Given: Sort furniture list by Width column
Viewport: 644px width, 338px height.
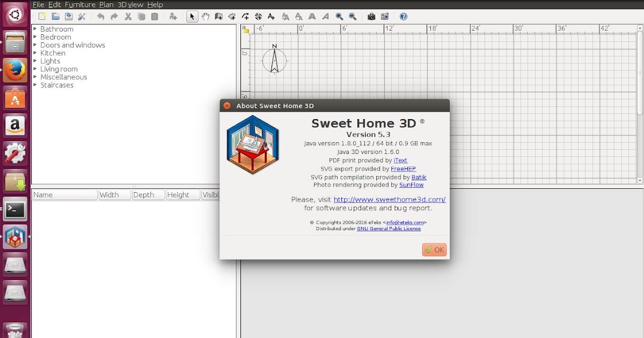Looking at the screenshot, I should point(115,195).
